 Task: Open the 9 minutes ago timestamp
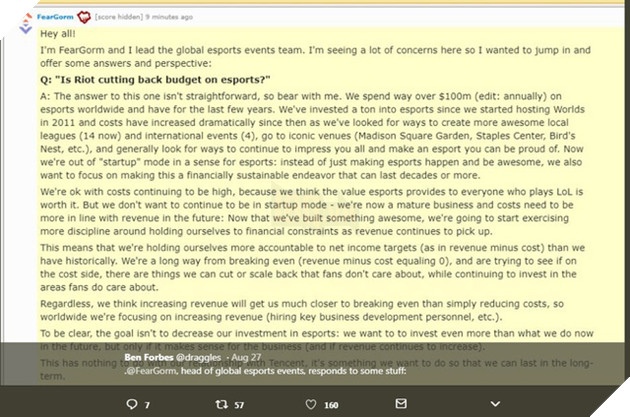click(x=169, y=17)
